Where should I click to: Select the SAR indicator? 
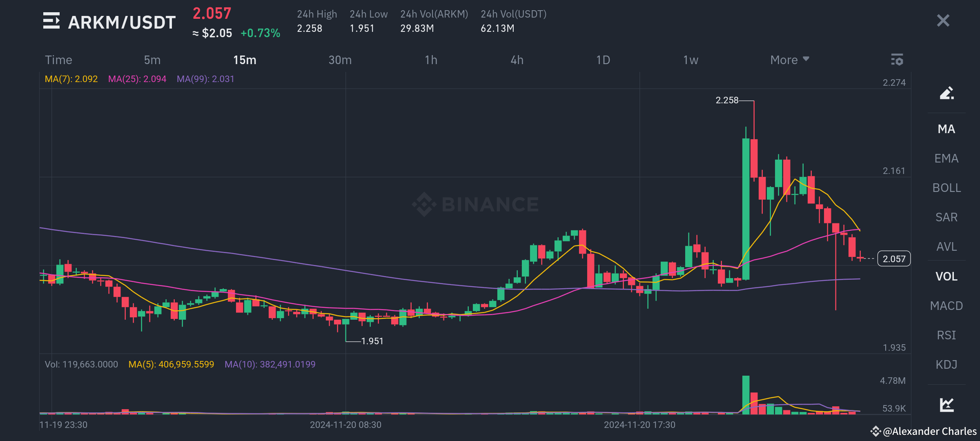947,217
